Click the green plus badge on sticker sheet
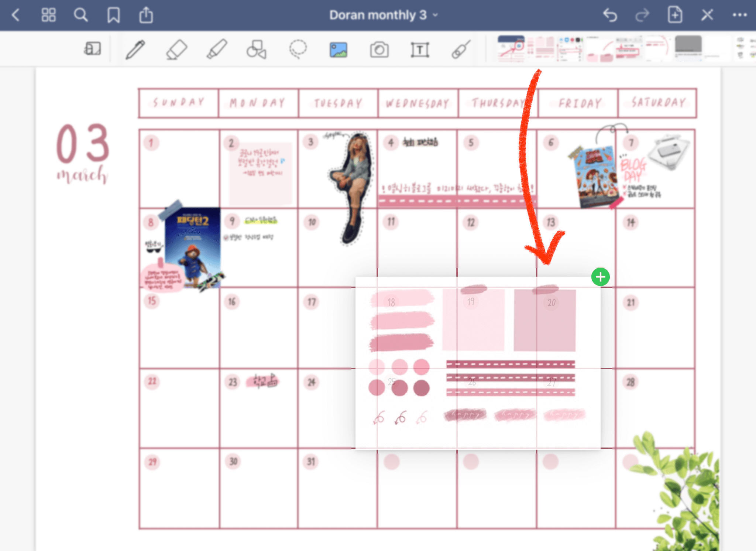The width and height of the screenshot is (756, 551). 600,277
